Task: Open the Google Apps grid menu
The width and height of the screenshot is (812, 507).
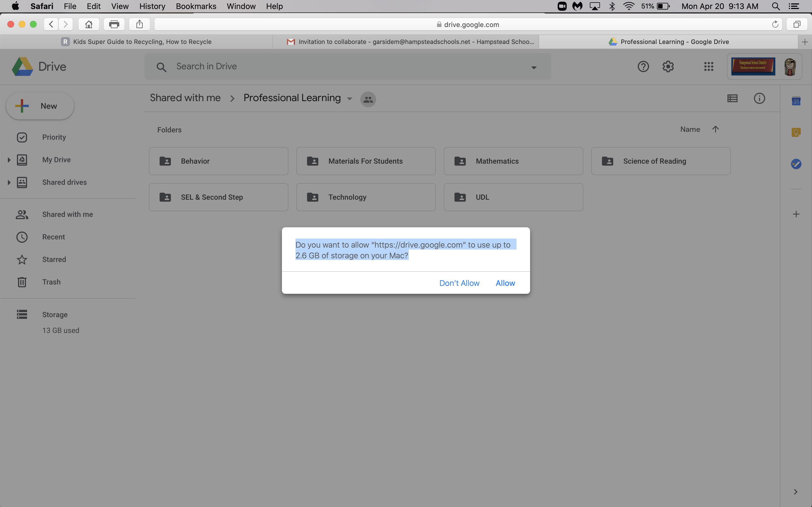Action: click(709, 66)
